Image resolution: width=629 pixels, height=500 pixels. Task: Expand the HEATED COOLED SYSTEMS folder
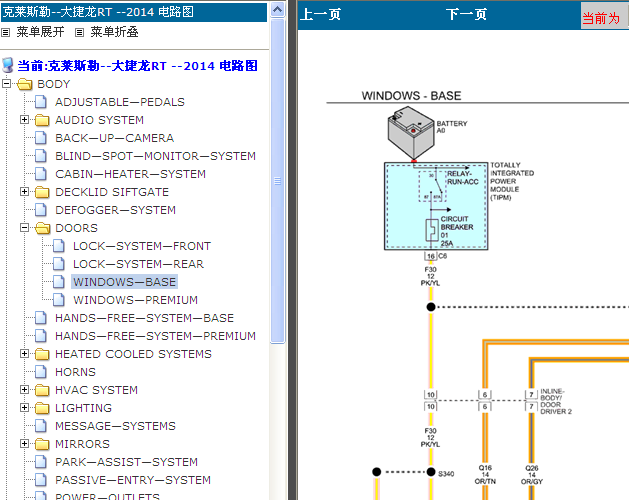pos(24,354)
